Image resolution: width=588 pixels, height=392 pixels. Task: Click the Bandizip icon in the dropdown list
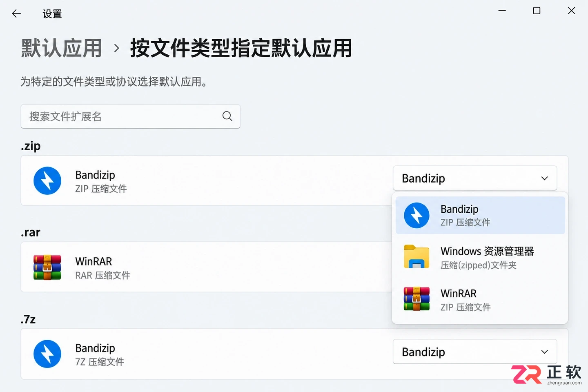point(416,215)
